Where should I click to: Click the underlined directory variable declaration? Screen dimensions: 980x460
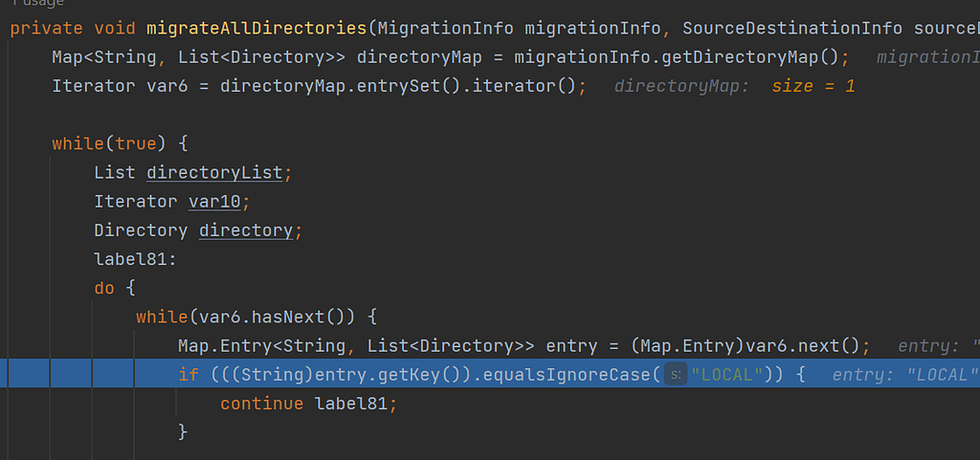click(246, 230)
